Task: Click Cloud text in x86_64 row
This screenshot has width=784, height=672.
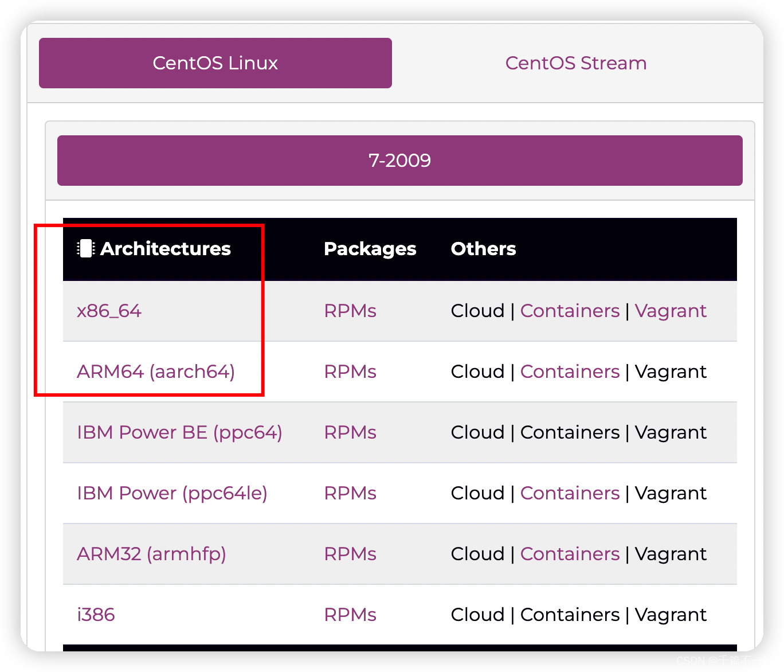Action: pyautogui.click(x=477, y=311)
